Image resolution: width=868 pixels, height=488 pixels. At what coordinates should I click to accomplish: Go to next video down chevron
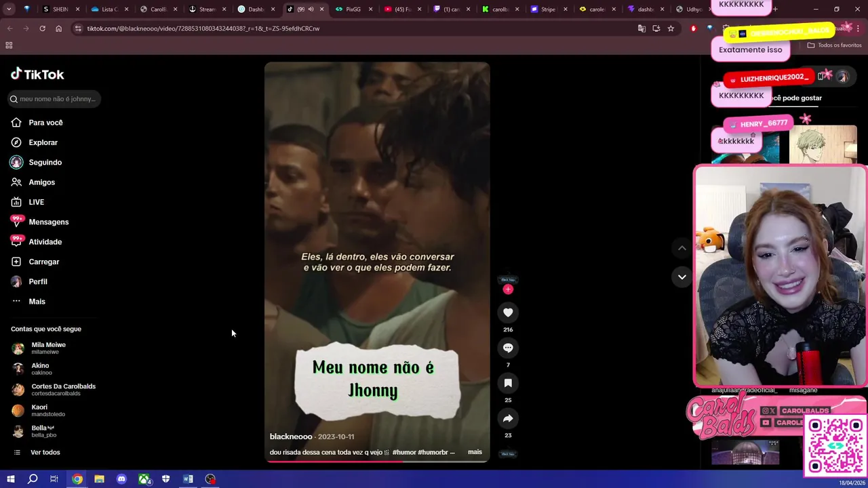tap(682, 277)
